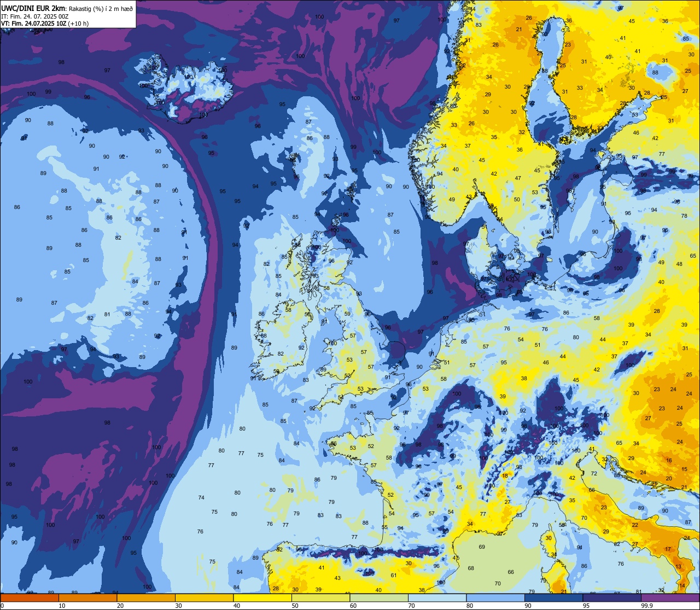This screenshot has width=700, height=610.
Task: Choose the 70–80% light blue legend swatch
Action: (437, 597)
